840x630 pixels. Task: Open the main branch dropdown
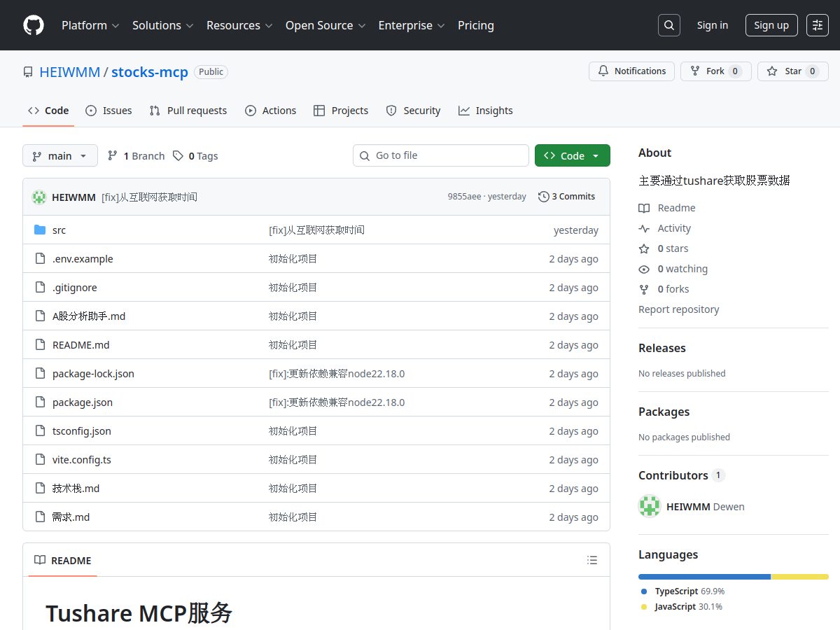(x=59, y=155)
